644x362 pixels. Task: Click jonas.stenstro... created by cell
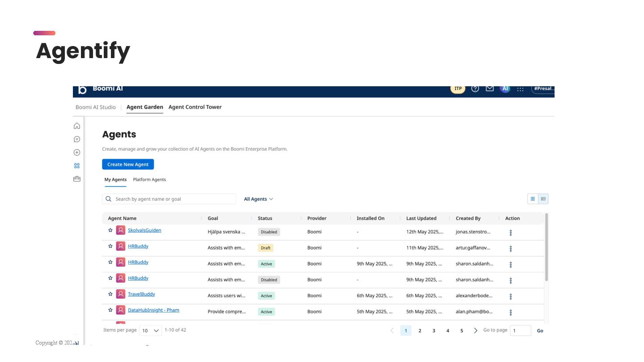pos(473,232)
